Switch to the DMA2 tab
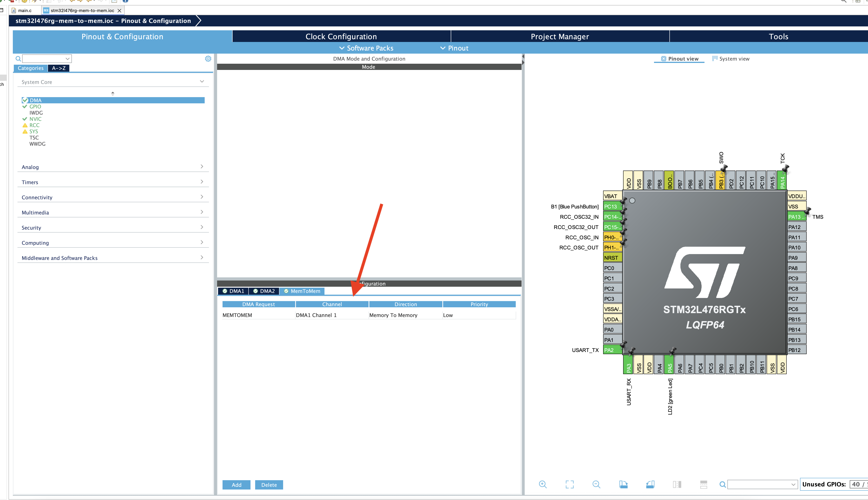 tap(264, 291)
